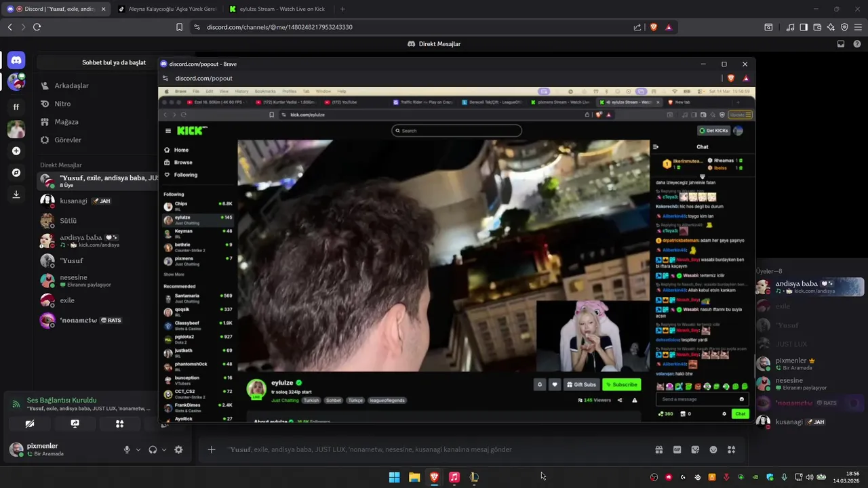Mute the microphone in user panel

point(127,449)
